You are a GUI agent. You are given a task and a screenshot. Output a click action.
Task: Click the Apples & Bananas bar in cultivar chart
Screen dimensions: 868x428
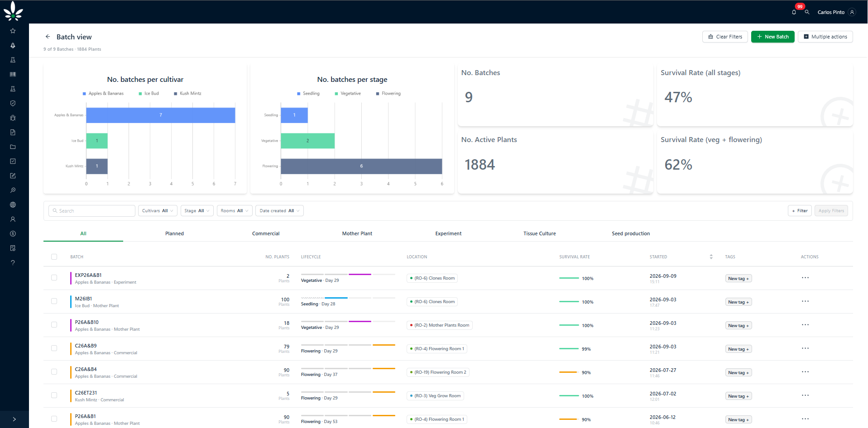point(161,115)
